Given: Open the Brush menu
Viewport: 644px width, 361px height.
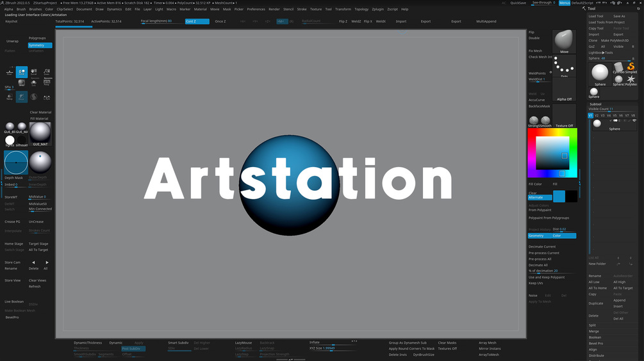Looking at the screenshot, I should pyautogui.click(x=21, y=9).
